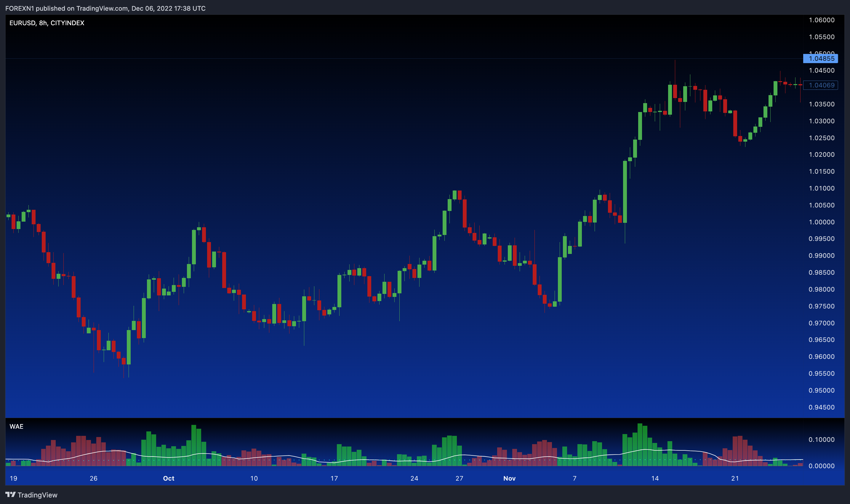
Task: Click the 1.02000 price axis label
Action: (x=822, y=155)
